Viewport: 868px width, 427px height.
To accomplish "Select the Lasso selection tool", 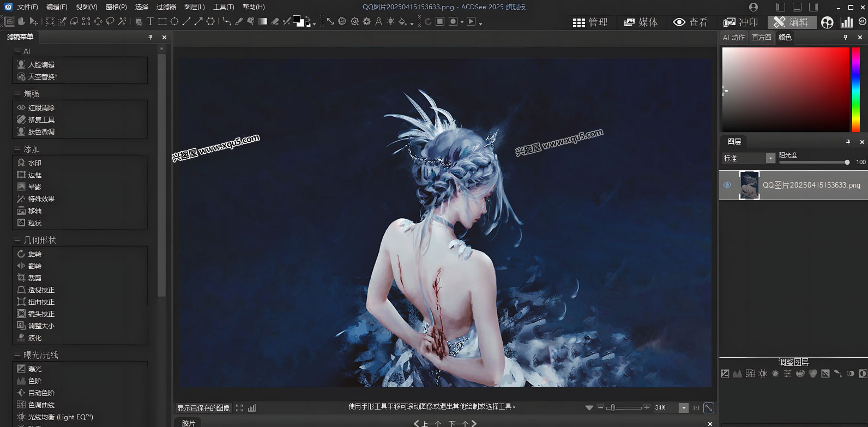I will [110, 21].
